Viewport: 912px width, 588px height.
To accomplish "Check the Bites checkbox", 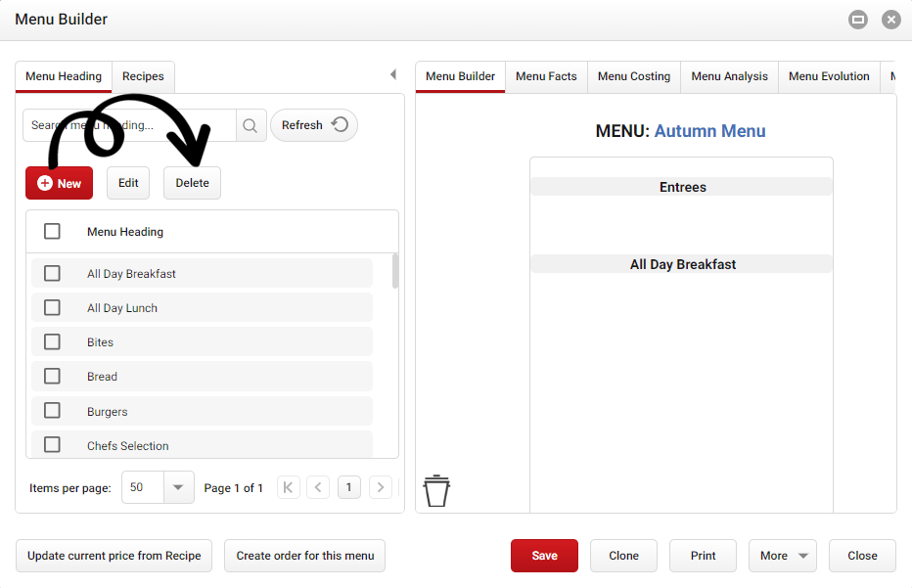I will pos(52,342).
